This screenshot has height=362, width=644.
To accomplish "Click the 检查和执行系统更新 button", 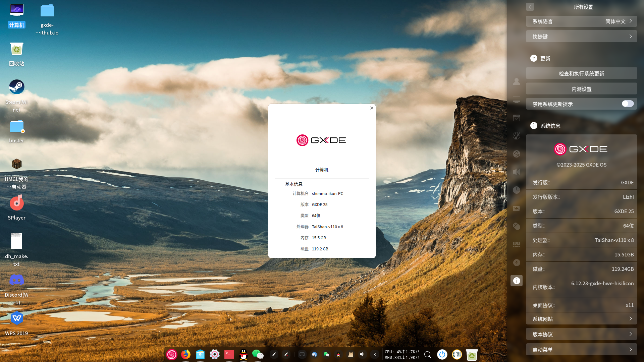I will point(582,73).
